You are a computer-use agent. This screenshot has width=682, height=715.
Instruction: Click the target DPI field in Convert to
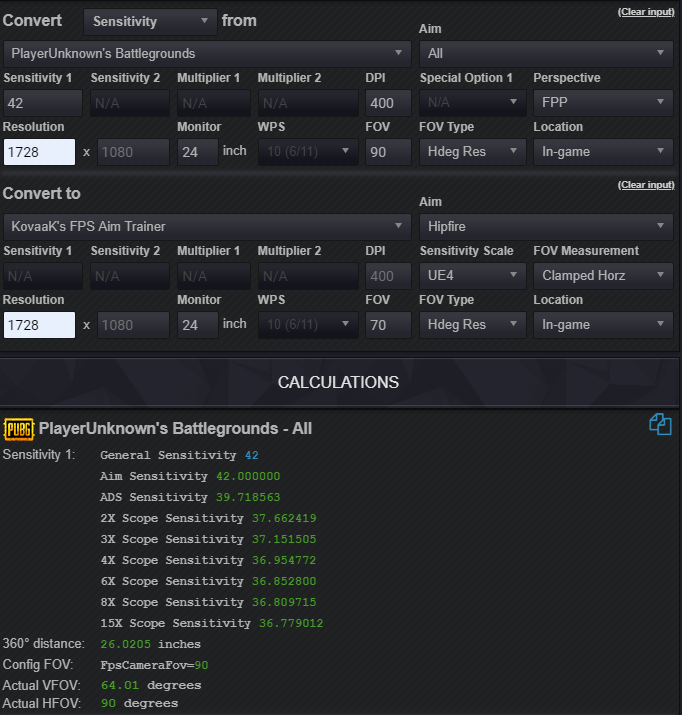coord(388,276)
